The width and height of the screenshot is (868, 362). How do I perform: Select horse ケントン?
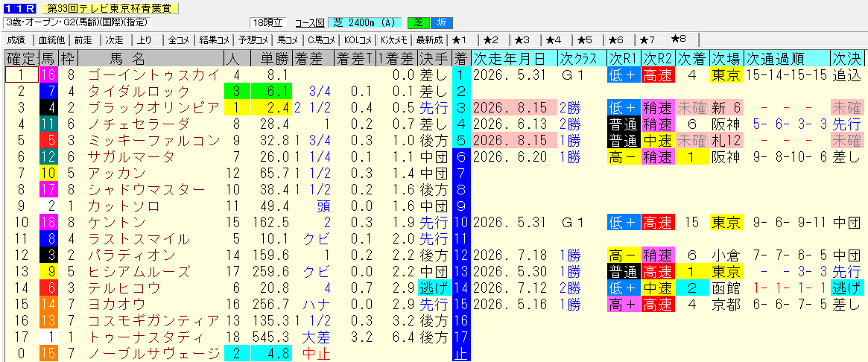(116, 223)
